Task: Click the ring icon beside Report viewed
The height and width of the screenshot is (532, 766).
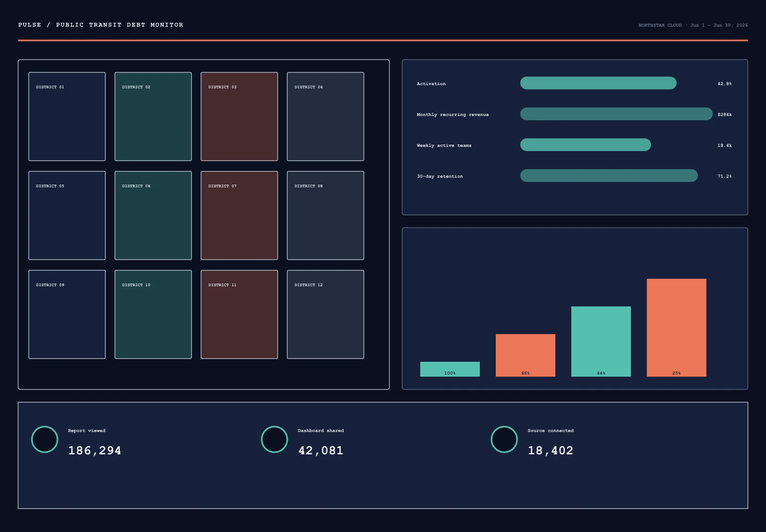Action: pos(45,439)
